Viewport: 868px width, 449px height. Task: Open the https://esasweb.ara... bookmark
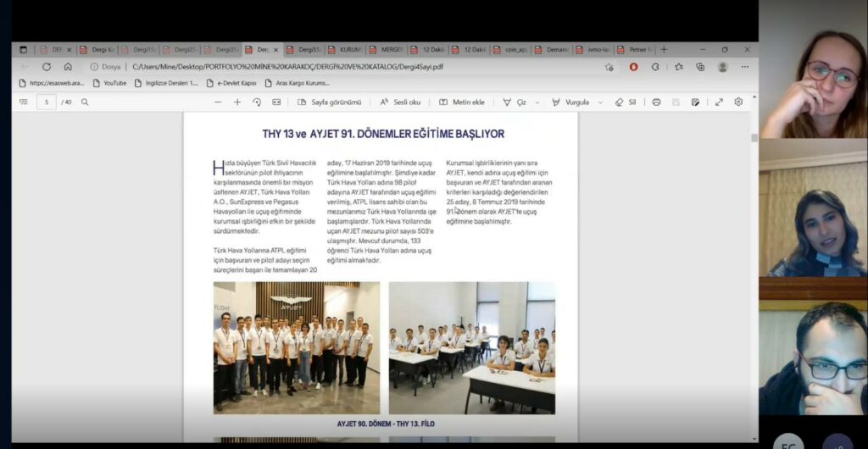click(52, 84)
